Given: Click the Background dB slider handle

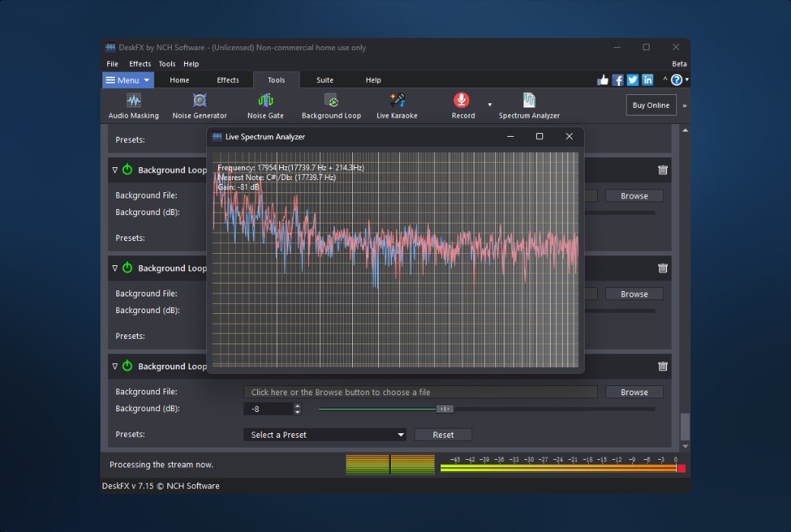Looking at the screenshot, I should pos(445,409).
